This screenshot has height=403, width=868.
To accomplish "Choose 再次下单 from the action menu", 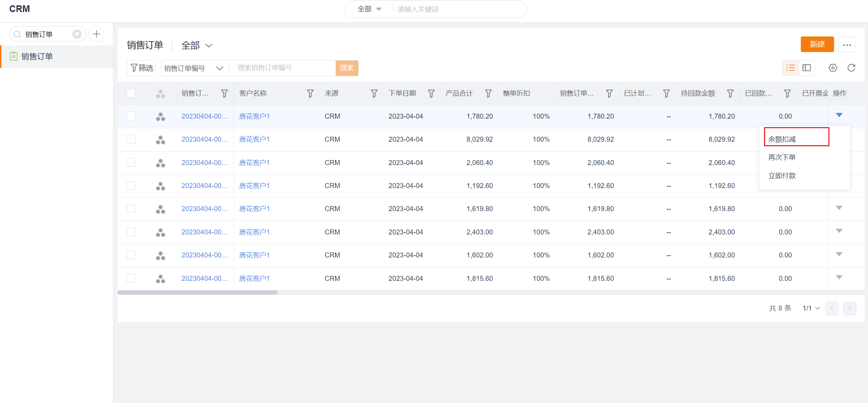I will coord(782,157).
